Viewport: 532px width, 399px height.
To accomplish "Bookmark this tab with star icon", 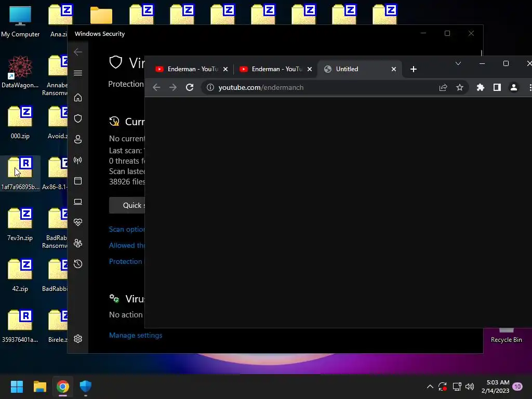I will (x=460, y=87).
